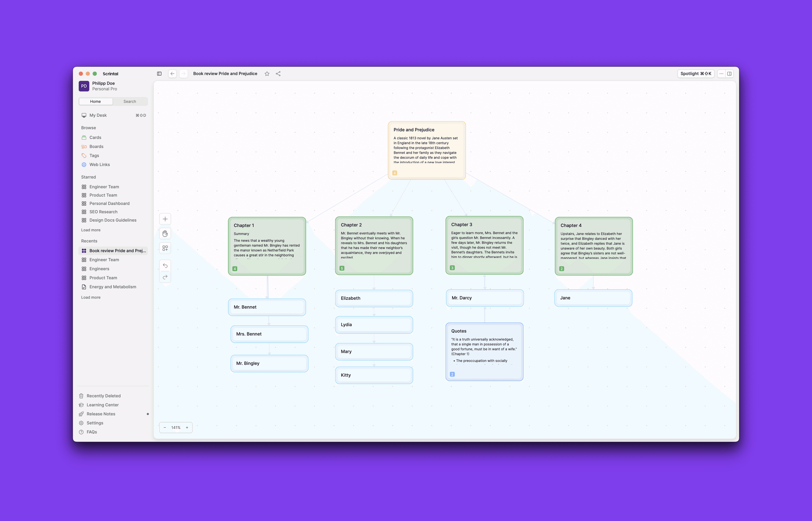
Task: Click the add board grid tool
Action: 165,248
